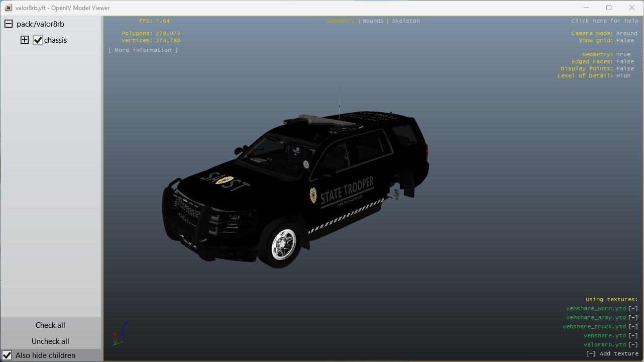This screenshot has width=644, height=362.
Task: Click the Check all button
Action: coord(50,325)
